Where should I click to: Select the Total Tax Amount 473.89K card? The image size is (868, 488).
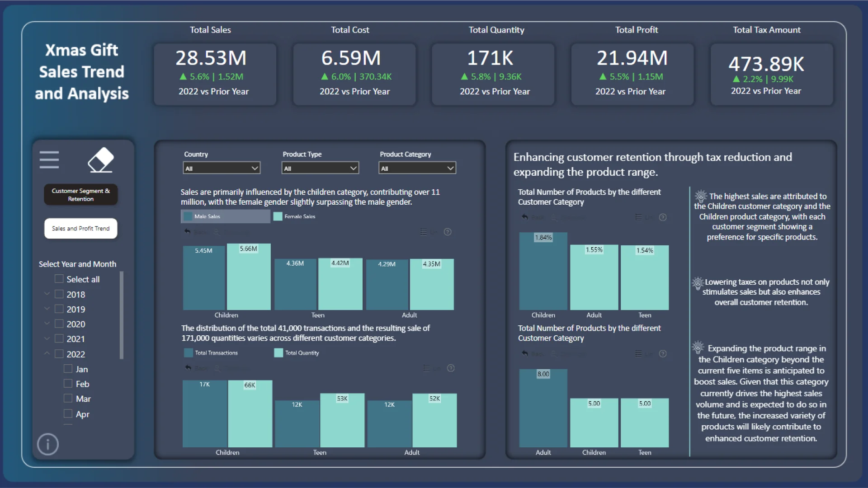click(772, 75)
